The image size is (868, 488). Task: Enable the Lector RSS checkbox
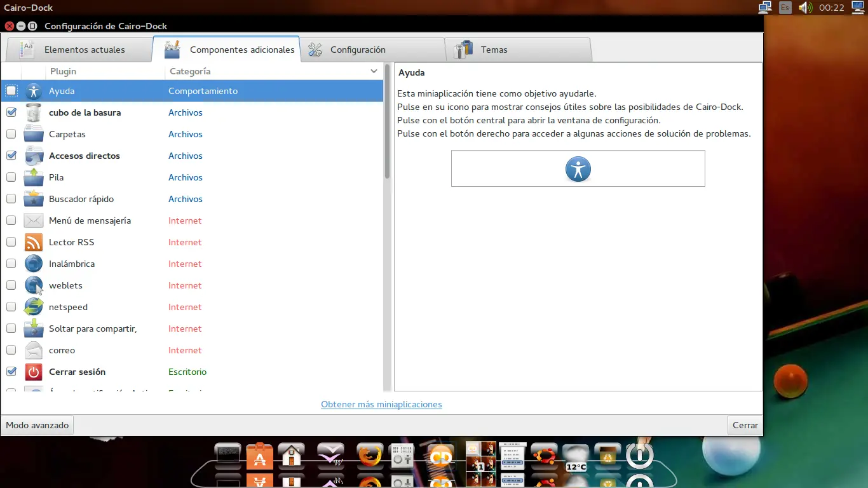[11, 242]
